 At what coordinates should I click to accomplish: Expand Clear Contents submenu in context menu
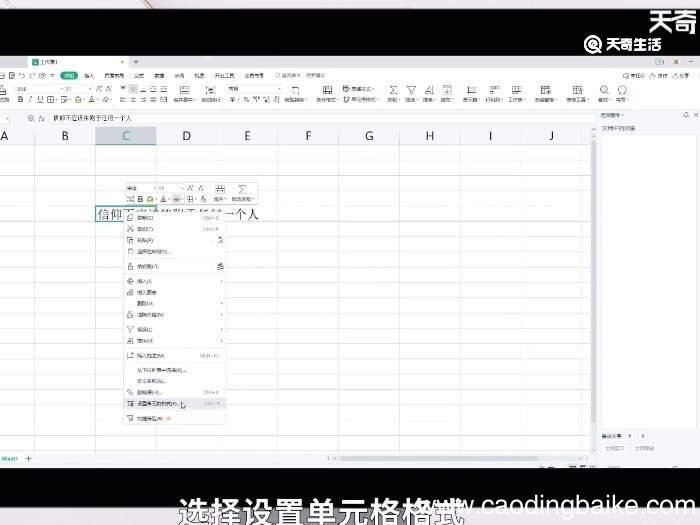(x=175, y=315)
